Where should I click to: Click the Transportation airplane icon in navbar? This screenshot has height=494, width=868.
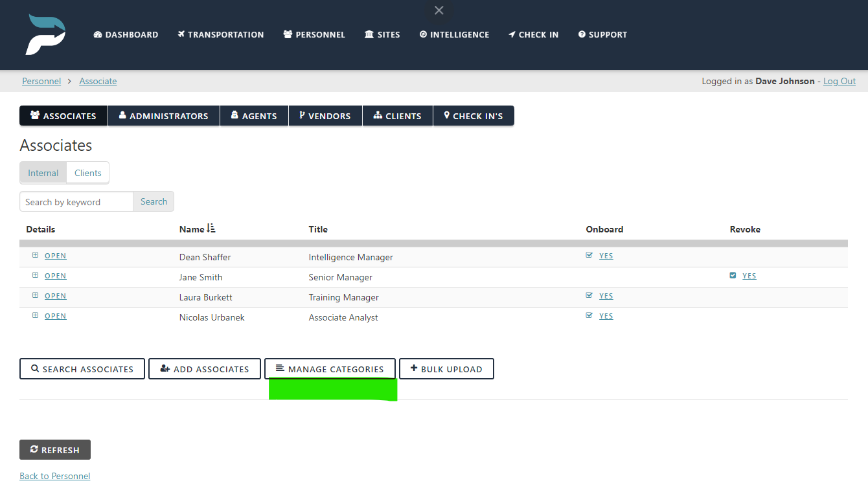[181, 34]
